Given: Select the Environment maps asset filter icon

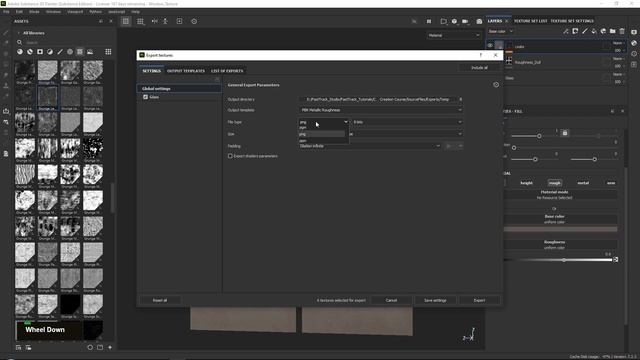Looking at the screenshot, I should (x=90, y=52).
